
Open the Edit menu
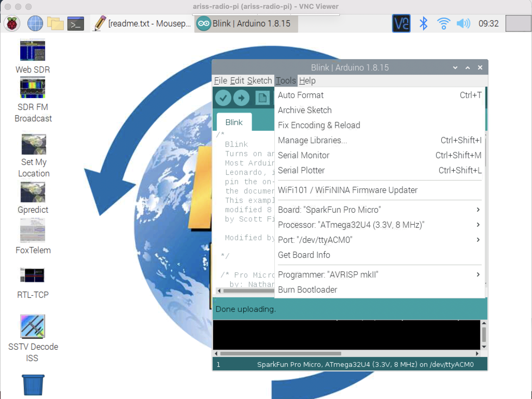tap(237, 81)
